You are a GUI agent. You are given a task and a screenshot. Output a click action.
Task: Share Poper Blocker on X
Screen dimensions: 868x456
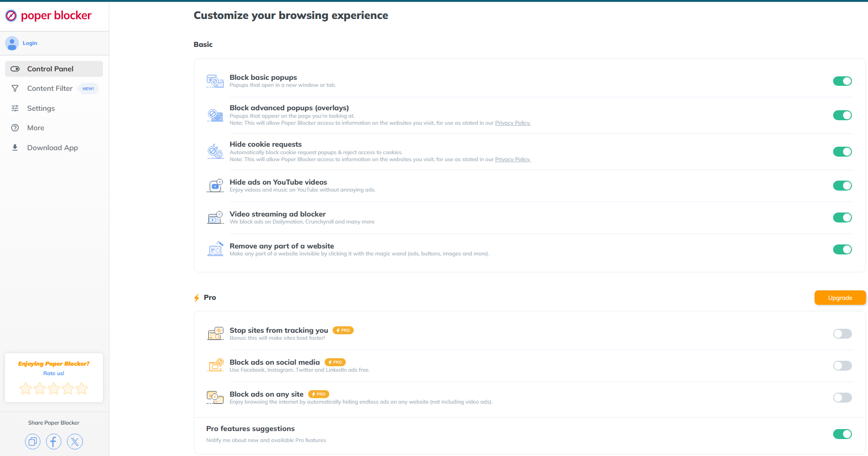point(75,442)
